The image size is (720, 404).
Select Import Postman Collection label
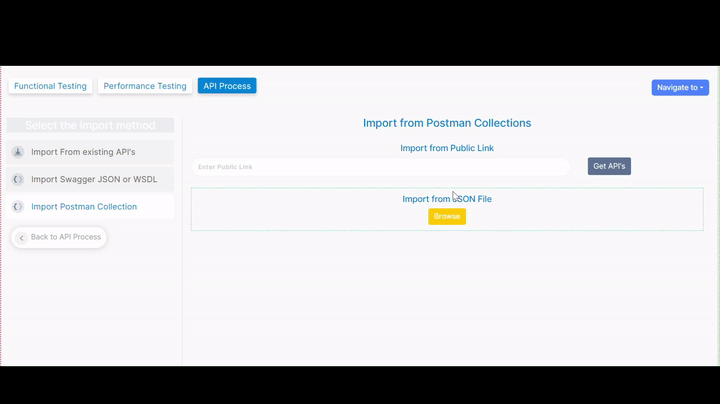(84, 207)
